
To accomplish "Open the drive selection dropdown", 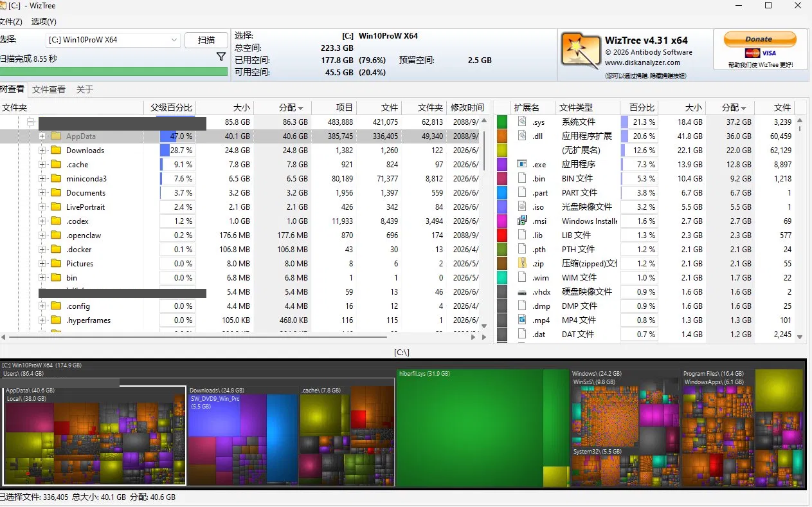I will tap(113, 40).
